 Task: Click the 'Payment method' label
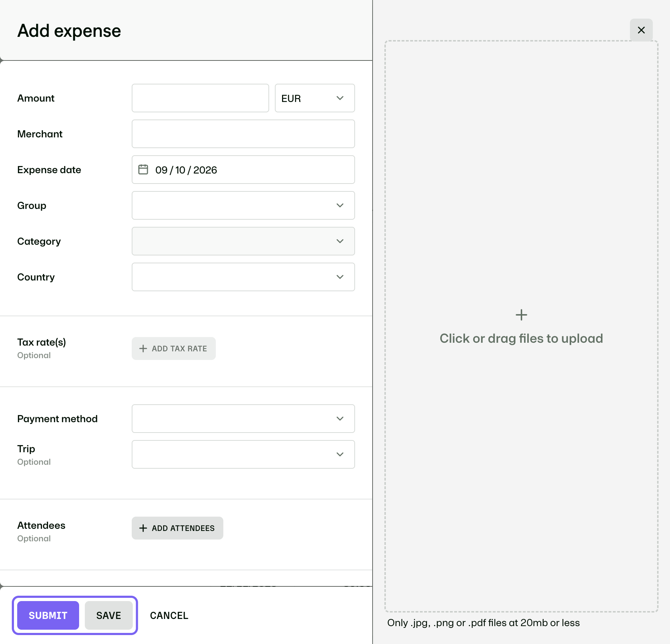(57, 419)
